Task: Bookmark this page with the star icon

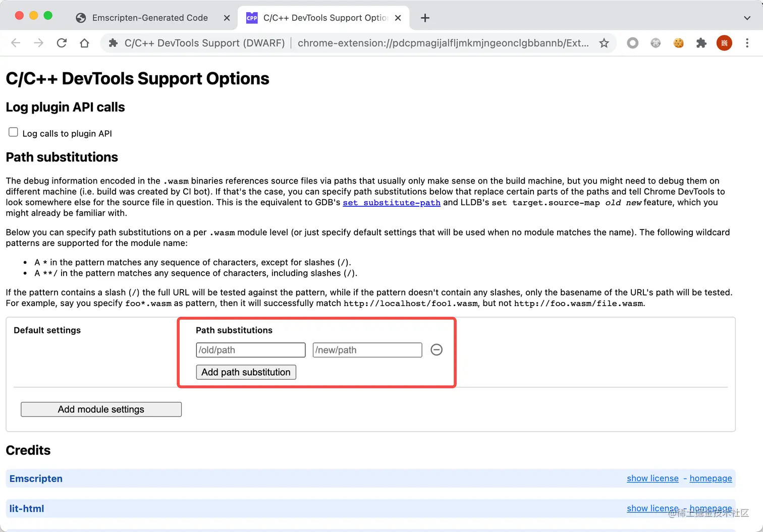Action: (x=604, y=43)
